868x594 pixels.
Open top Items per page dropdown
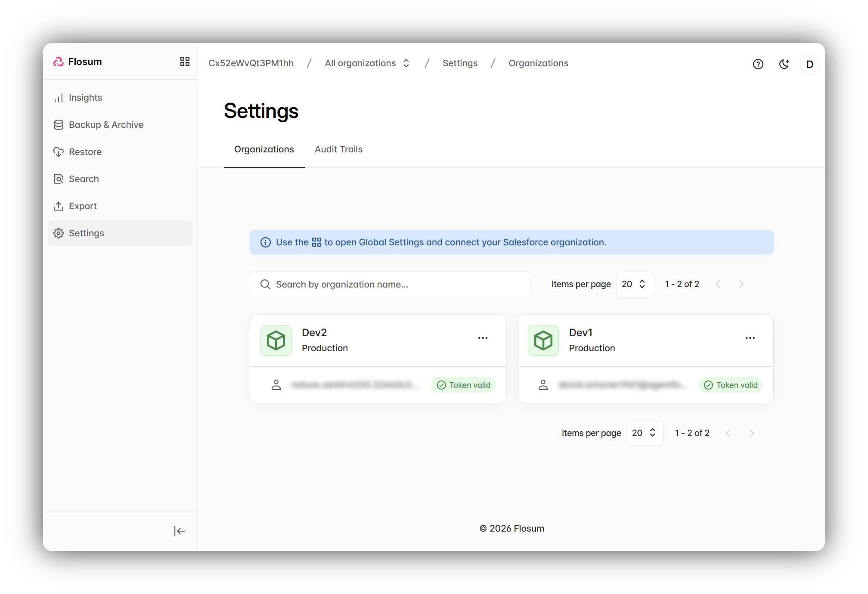tap(634, 284)
